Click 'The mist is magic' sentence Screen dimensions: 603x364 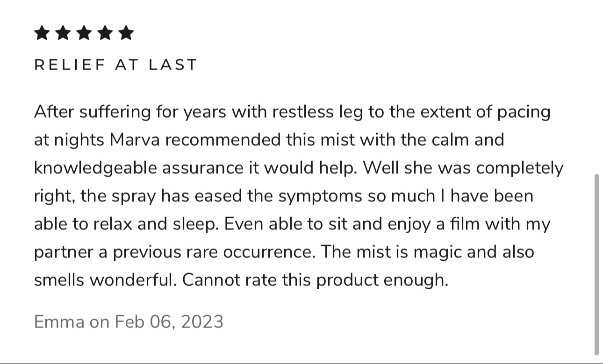(x=392, y=252)
